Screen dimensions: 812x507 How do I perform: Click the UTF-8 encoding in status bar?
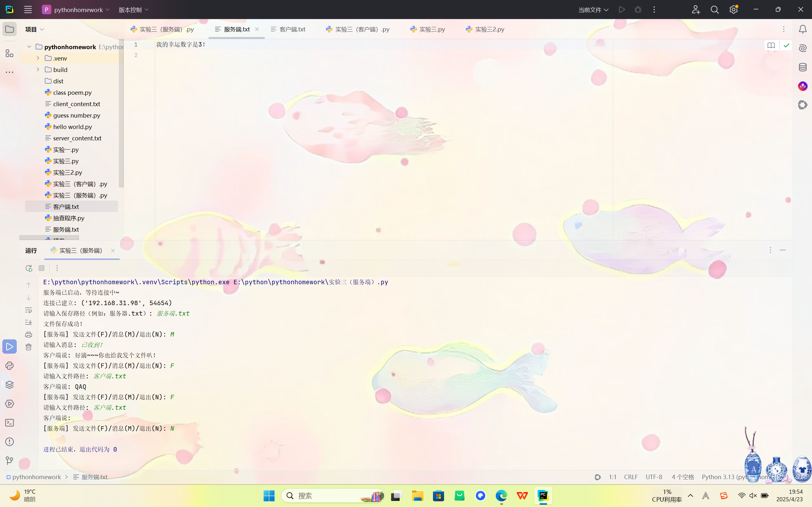pyautogui.click(x=654, y=477)
